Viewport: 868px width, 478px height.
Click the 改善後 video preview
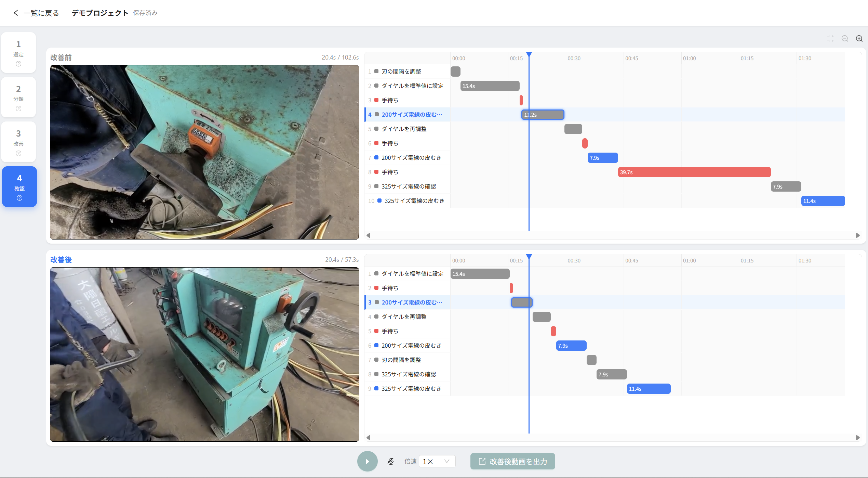(x=204, y=354)
